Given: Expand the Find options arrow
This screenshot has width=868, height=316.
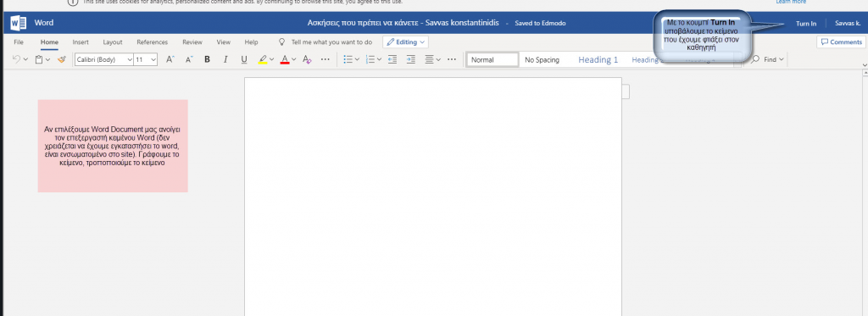Looking at the screenshot, I should coord(781,59).
